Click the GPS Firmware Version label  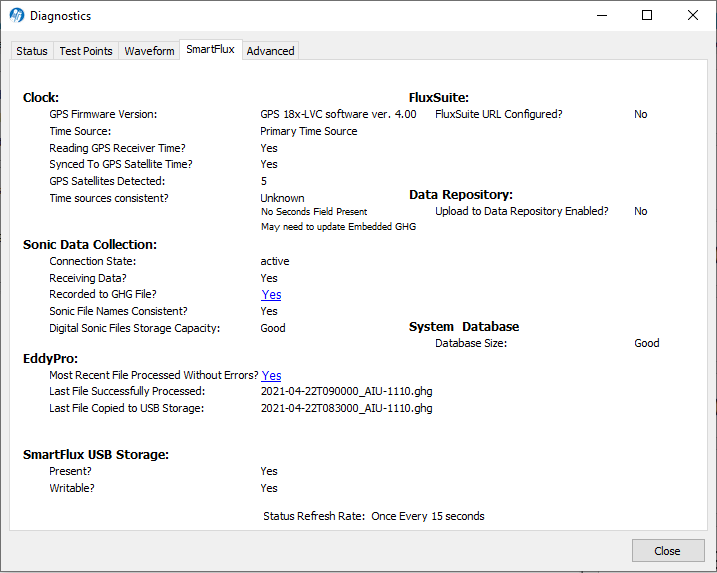coord(103,114)
